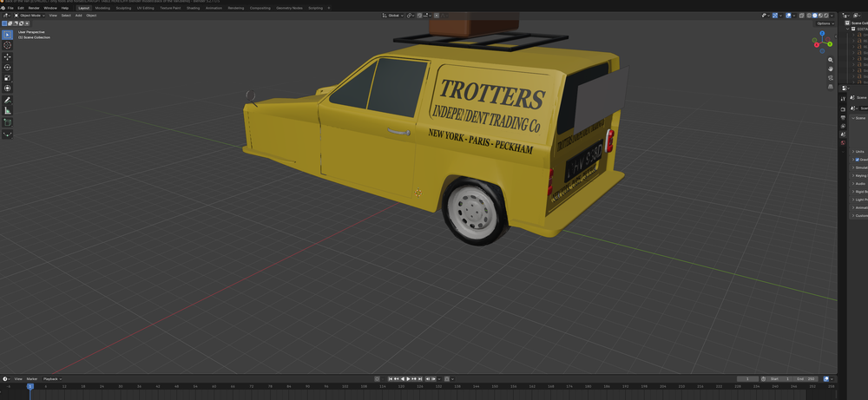Image resolution: width=868 pixels, height=400 pixels.
Task: Select the 3D Cursor tool
Action: 7,45
